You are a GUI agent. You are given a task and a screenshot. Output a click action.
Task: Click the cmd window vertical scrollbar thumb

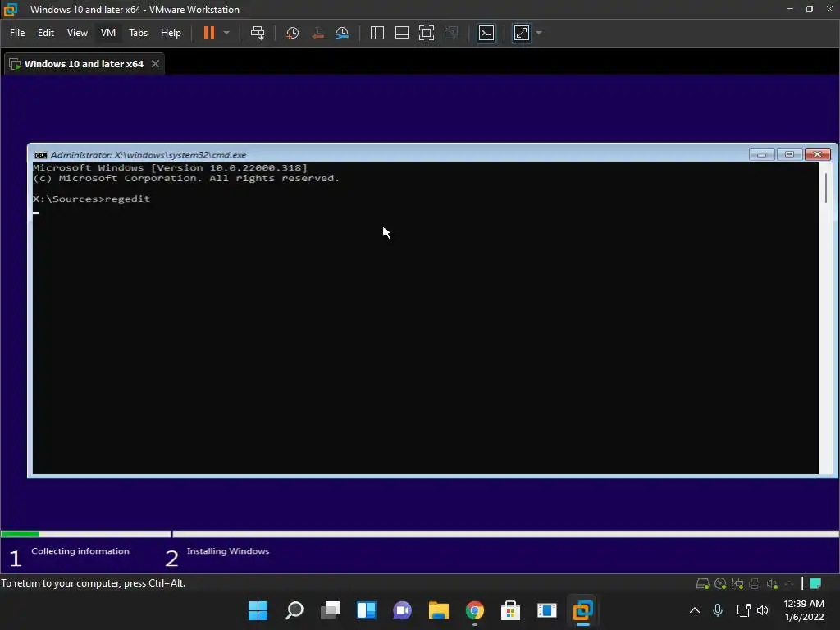point(826,188)
